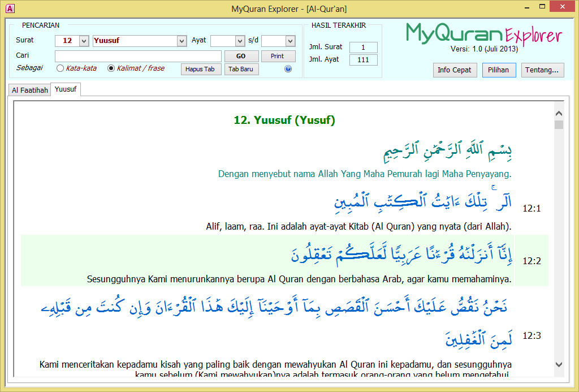Open a new tab with Tab Baru
This screenshot has width=579, height=392.
[x=241, y=70]
